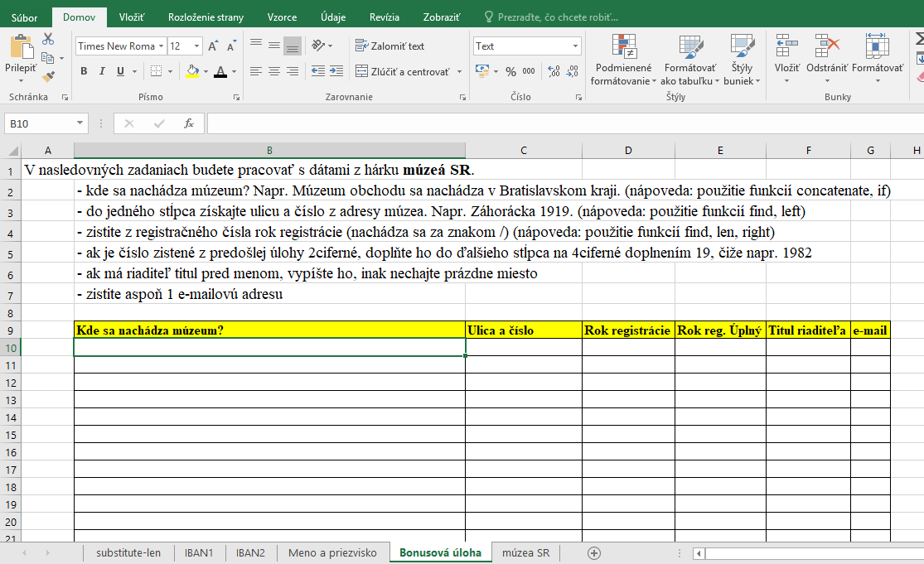This screenshot has height=564, width=924.
Task: Click the Percent Style icon
Action: pyautogui.click(x=510, y=72)
